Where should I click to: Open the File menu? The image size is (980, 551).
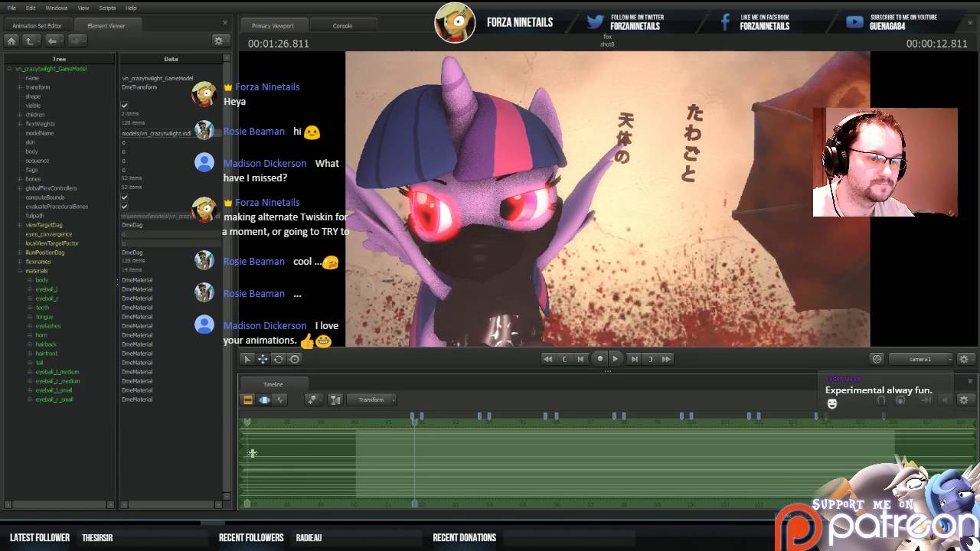point(11,8)
